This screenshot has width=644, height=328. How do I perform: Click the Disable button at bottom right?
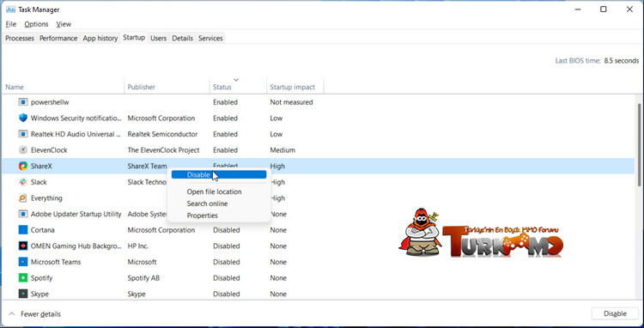coord(615,313)
